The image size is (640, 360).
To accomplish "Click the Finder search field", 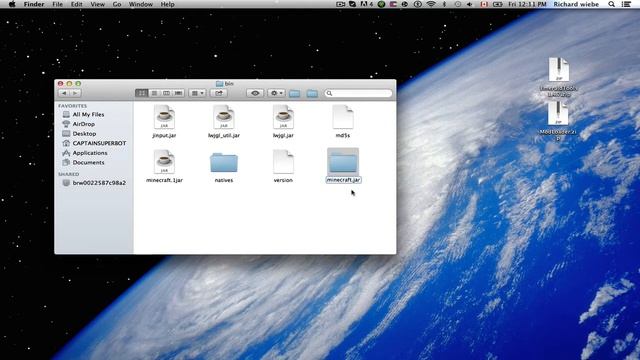I will [358, 93].
